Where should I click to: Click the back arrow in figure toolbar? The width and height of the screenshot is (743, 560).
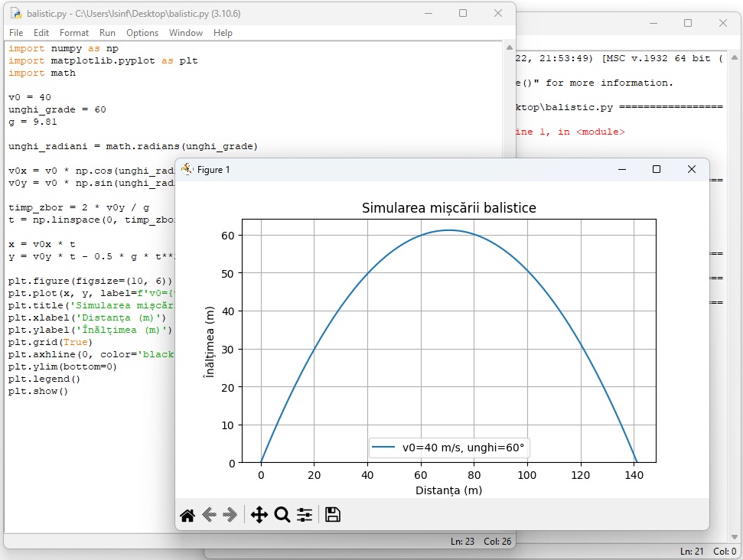(x=209, y=515)
